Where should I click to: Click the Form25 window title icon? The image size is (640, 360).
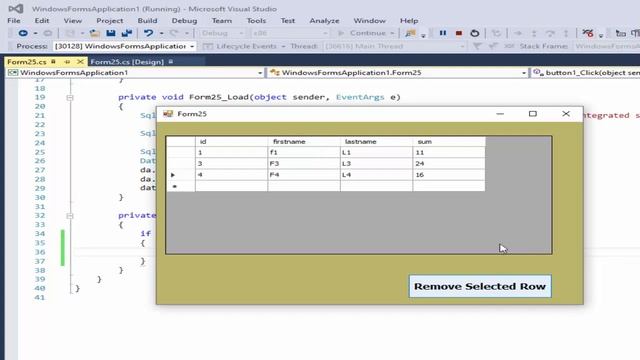pos(168,113)
